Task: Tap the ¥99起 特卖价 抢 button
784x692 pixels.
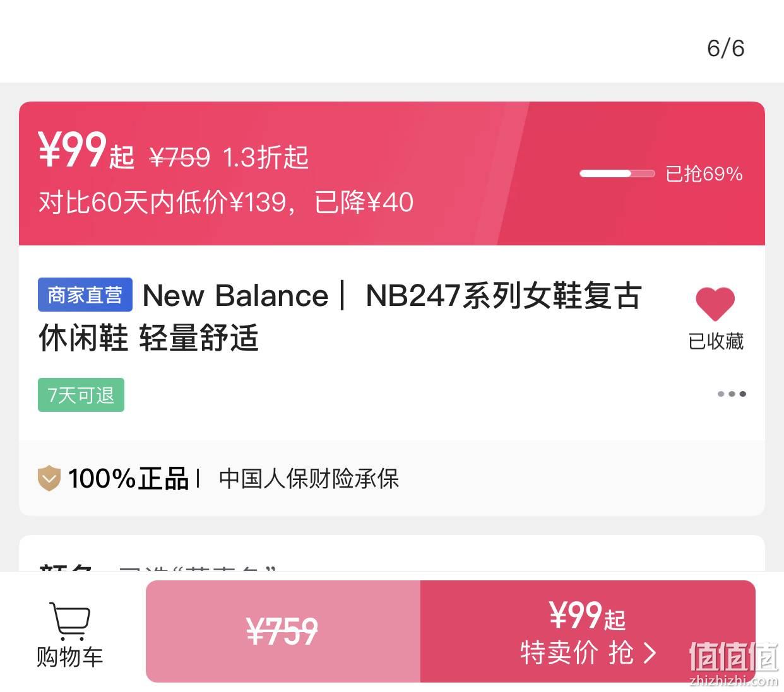Action: tap(588, 631)
